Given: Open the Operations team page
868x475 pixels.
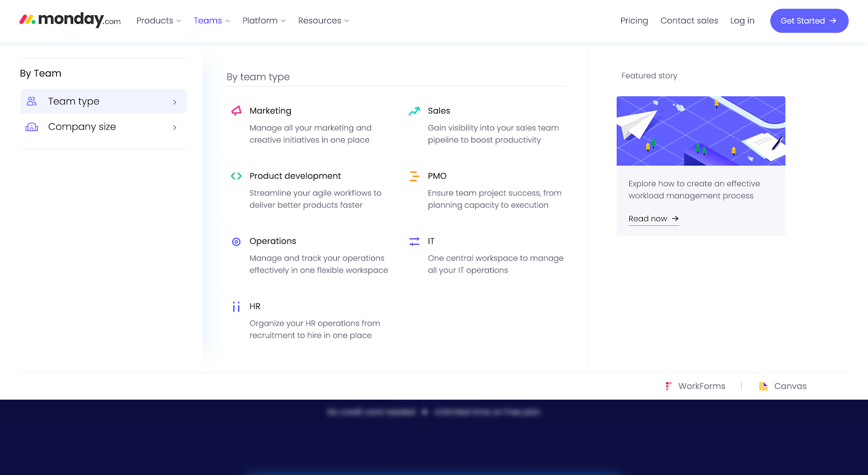Looking at the screenshot, I should tap(273, 241).
